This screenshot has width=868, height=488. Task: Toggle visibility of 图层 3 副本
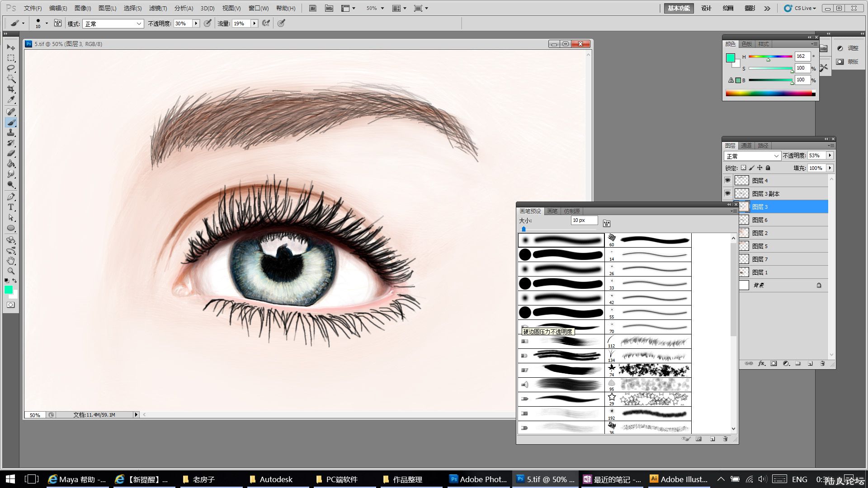point(727,193)
